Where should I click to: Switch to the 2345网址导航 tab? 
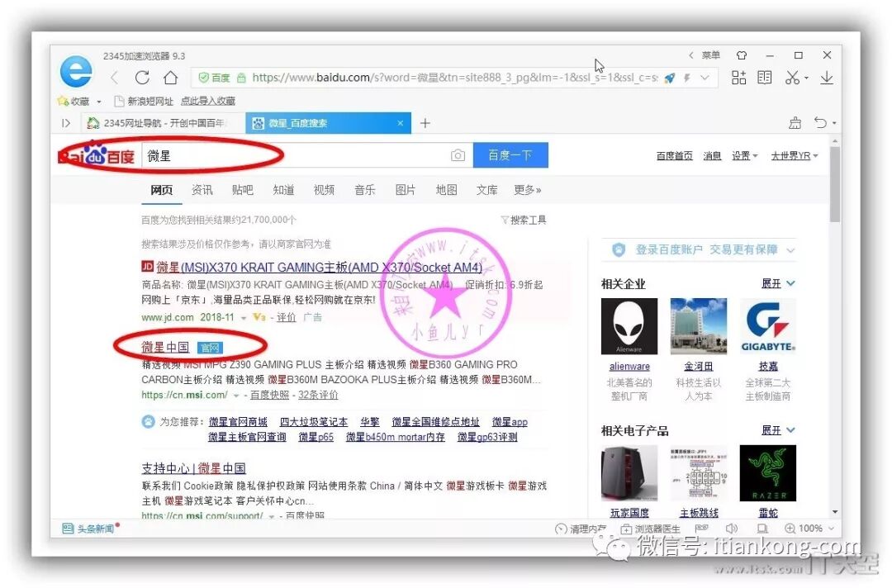[x=162, y=123]
